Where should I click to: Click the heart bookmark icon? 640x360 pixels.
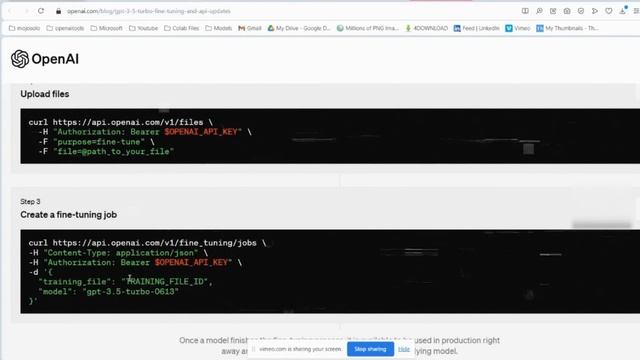point(609,11)
